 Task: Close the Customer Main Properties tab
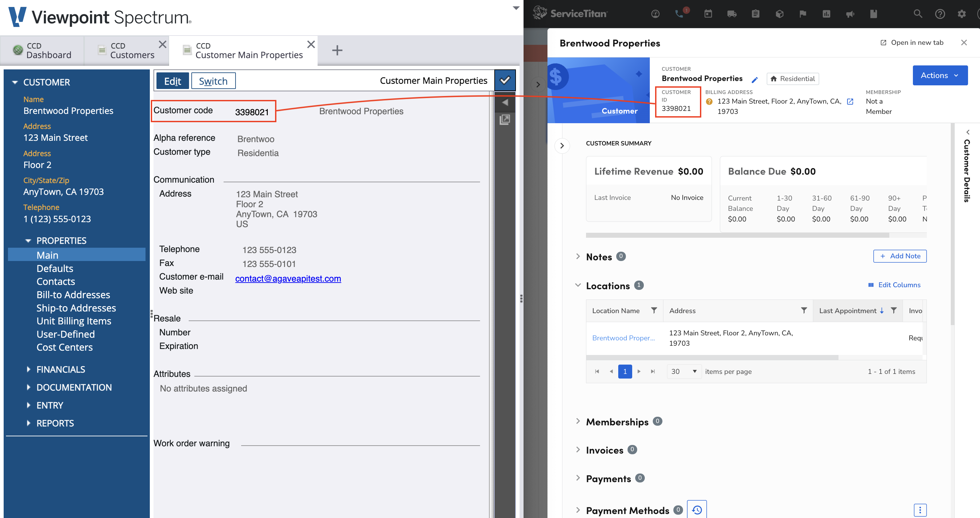311,44
